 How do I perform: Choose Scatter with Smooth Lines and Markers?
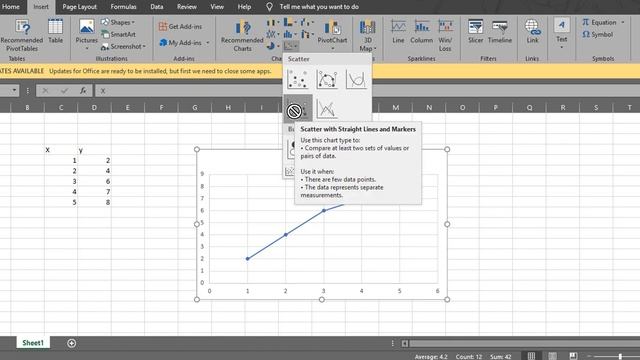point(327,79)
